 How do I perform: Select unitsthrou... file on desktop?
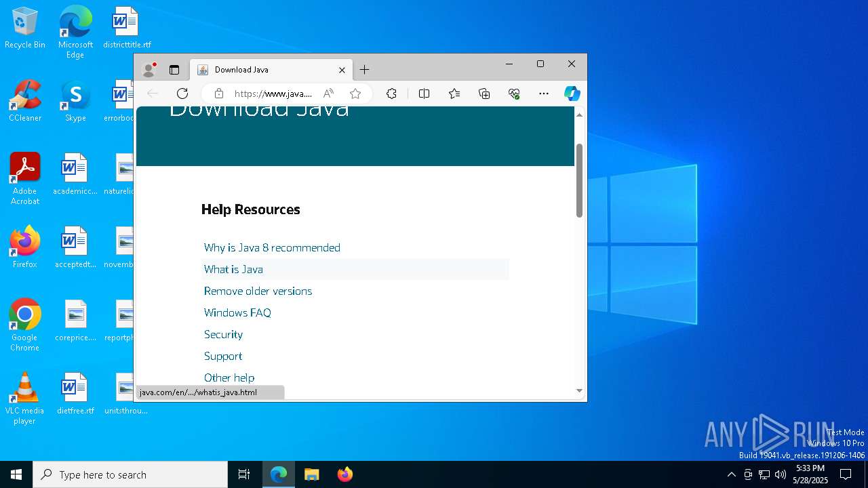(126, 394)
